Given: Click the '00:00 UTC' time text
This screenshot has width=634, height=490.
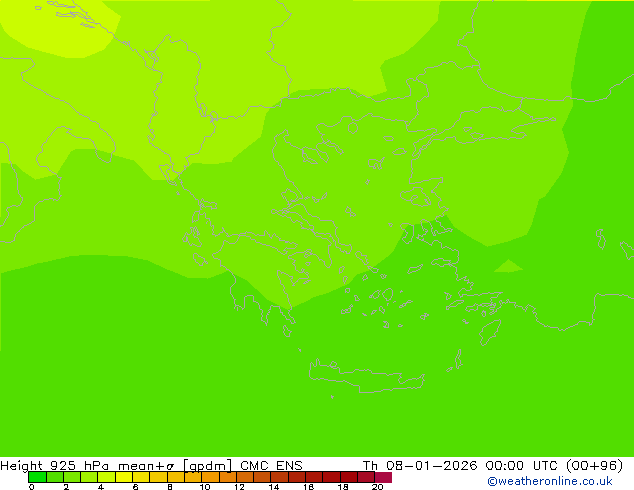Looking at the screenshot, I should pyautogui.click(x=521, y=466).
